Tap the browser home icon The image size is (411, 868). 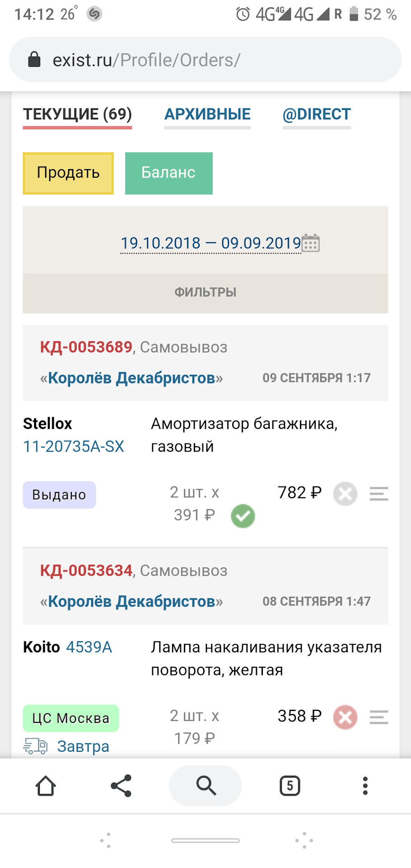click(46, 786)
